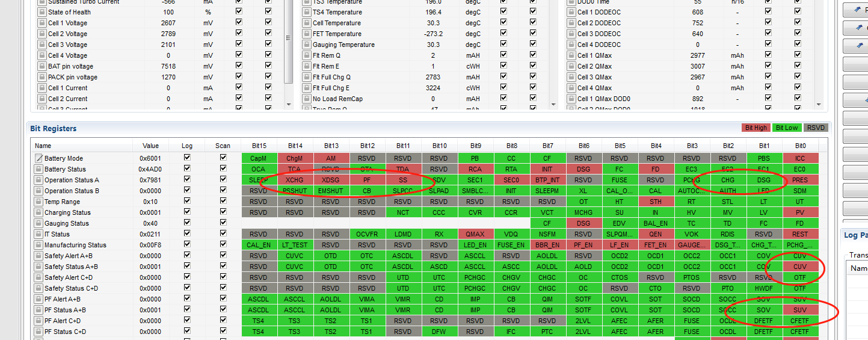Click the FET_EN bit in Manufacturing Status
This screenshot has width=868, height=340.
click(656, 245)
